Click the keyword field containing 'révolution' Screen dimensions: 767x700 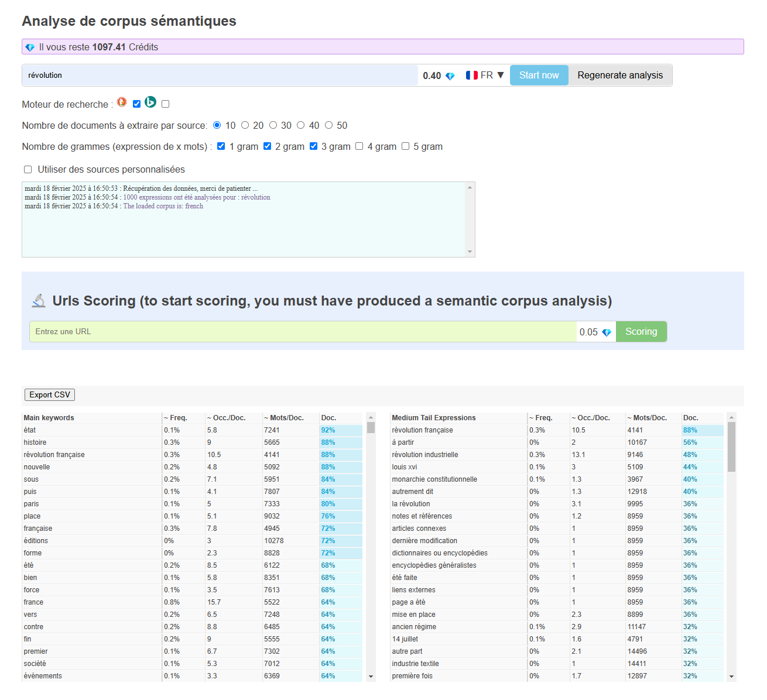click(x=220, y=76)
